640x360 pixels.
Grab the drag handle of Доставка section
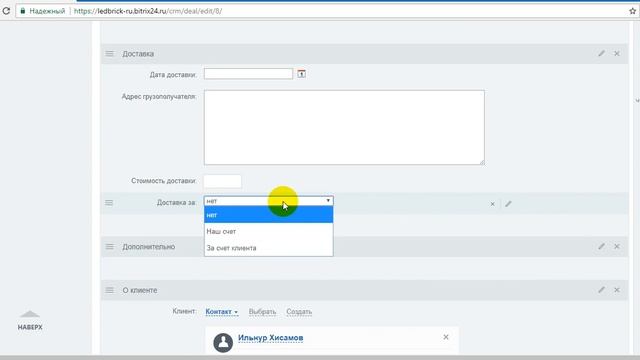pos(109,53)
